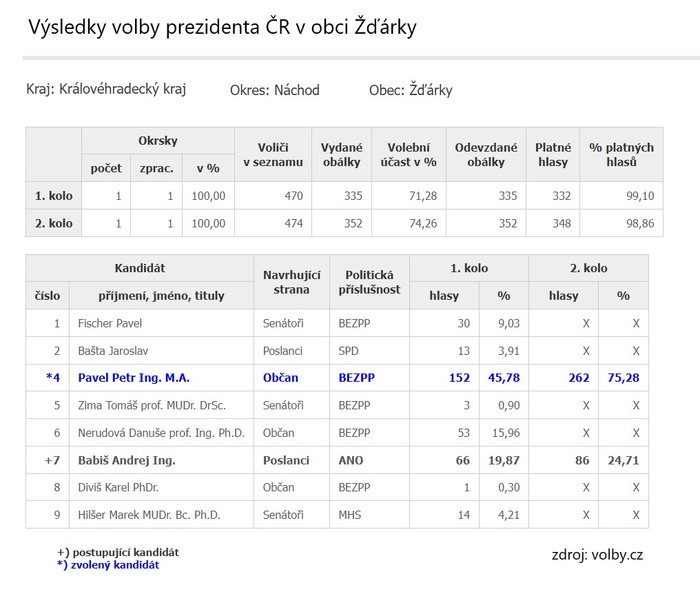Select candidate name Pavel Petr Ing. M.A.
Screen dimensions: 700x594
tap(134, 378)
